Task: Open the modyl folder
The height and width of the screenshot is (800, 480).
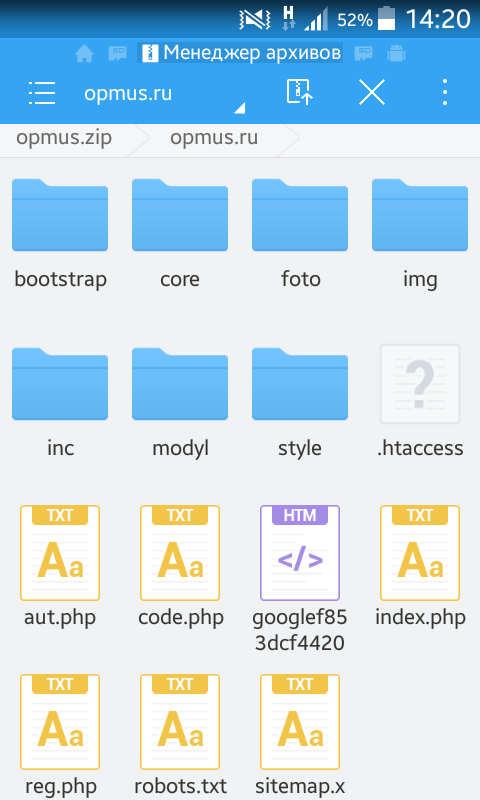Action: click(x=180, y=403)
